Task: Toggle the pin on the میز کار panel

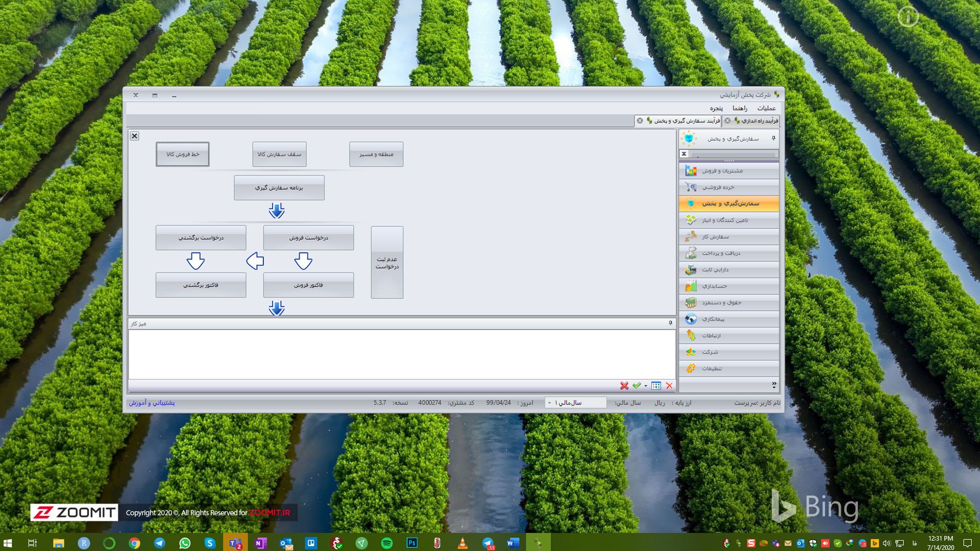Action: 670,323
